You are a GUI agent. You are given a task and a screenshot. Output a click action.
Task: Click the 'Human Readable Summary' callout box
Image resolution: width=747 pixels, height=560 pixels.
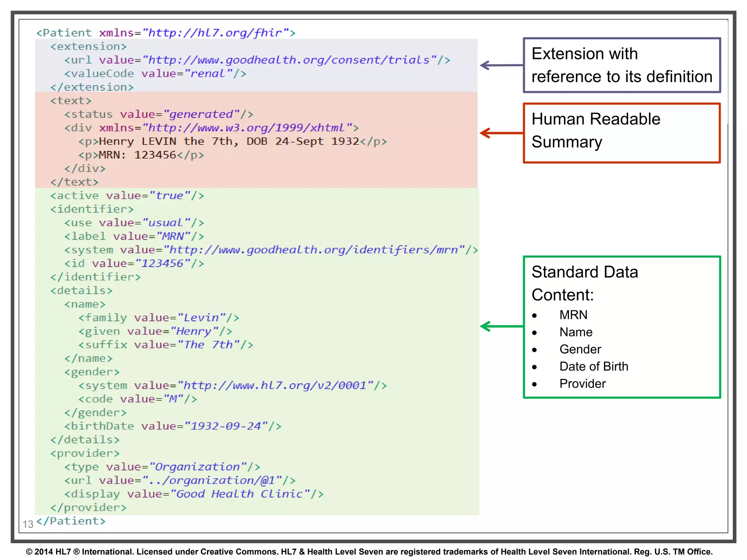point(622,133)
